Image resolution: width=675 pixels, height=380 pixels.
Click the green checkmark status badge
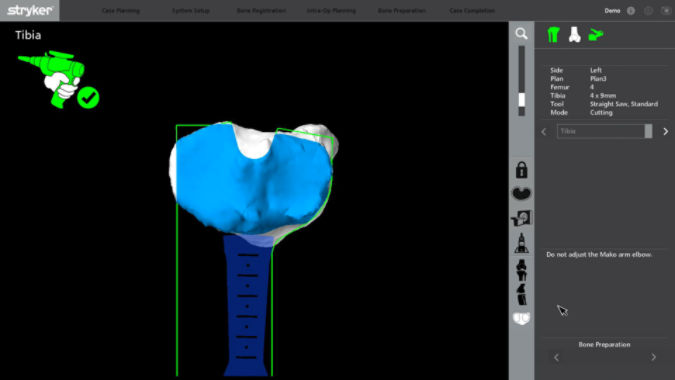click(88, 98)
